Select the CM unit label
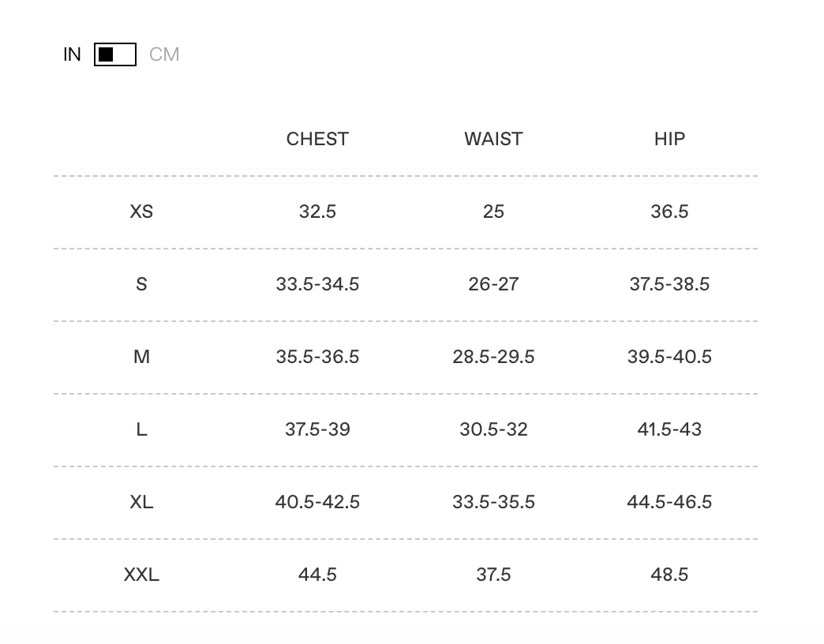This screenshot has width=824, height=644. [x=164, y=54]
